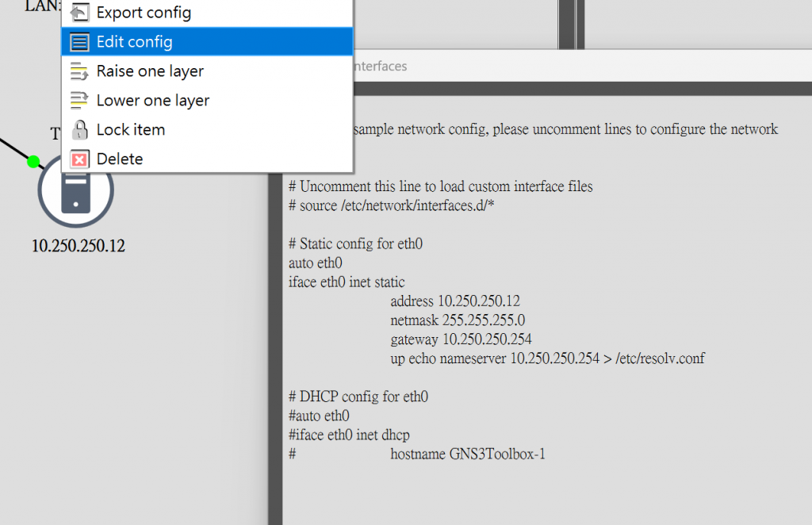812x525 pixels.
Task: Select Lower one layer entry
Action: point(207,101)
